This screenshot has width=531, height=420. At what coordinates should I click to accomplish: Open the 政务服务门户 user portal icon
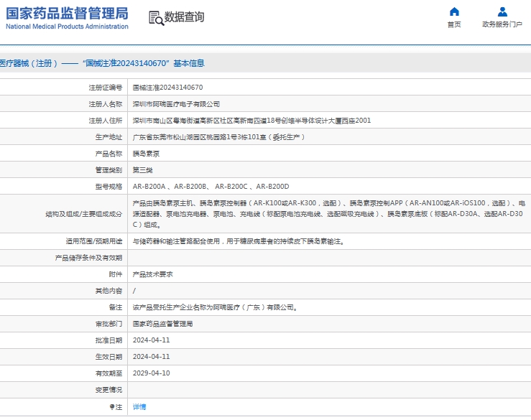(502, 11)
